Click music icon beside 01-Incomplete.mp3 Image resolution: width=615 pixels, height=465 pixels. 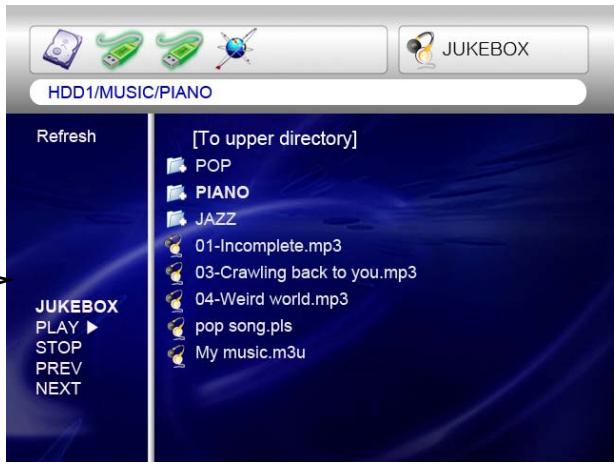175,246
